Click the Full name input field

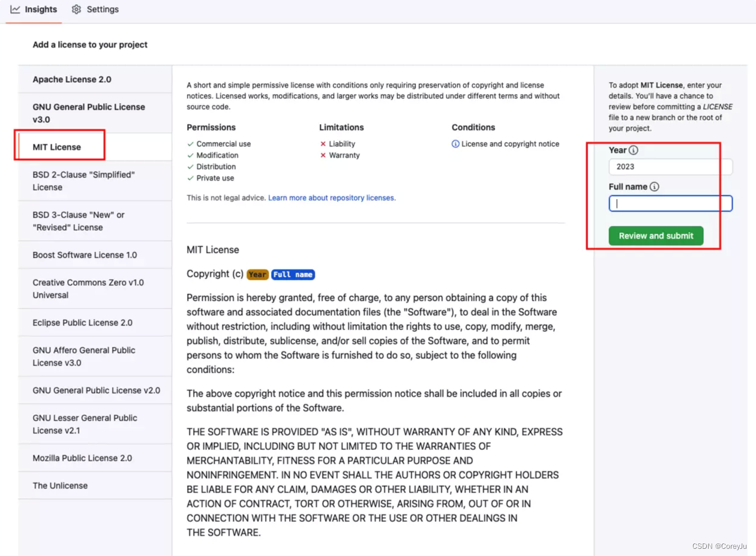671,203
